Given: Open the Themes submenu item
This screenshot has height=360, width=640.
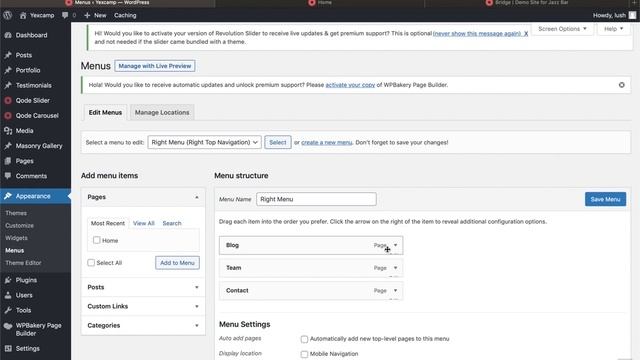Looking at the screenshot, I should pos(16,213).
